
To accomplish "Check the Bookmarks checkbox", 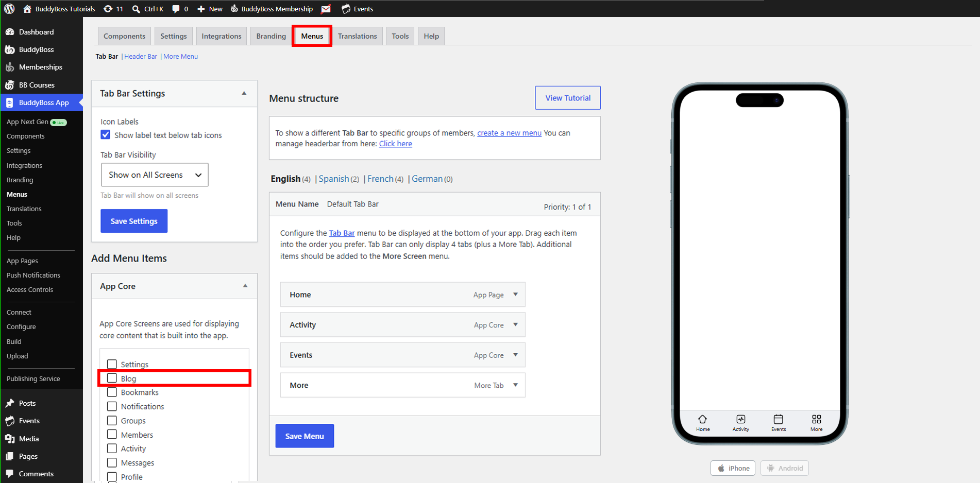I will [x=112, y=392].
